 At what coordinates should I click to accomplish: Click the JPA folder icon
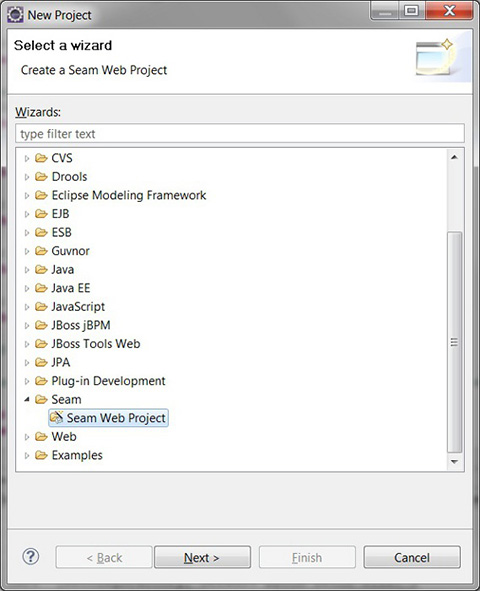click(41, 362)
